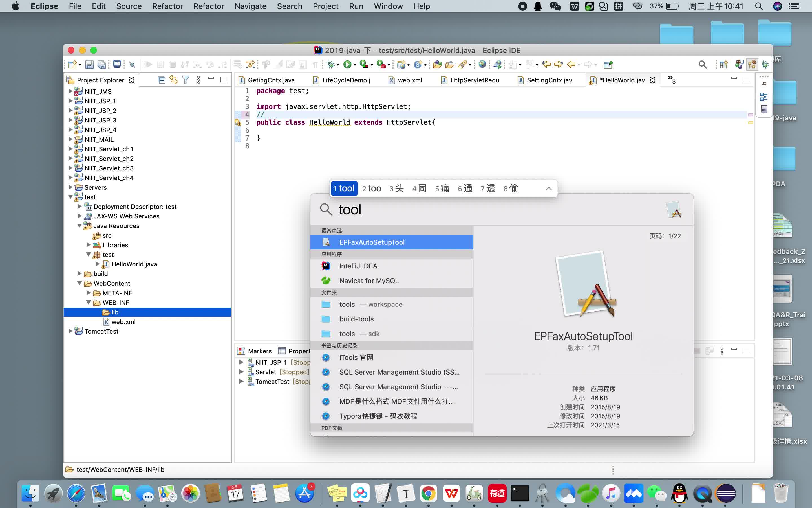The height and width of the screenshot is (508, 812).
Task: Click the Skip All Breakpoints icon
Action: [132, 65]
